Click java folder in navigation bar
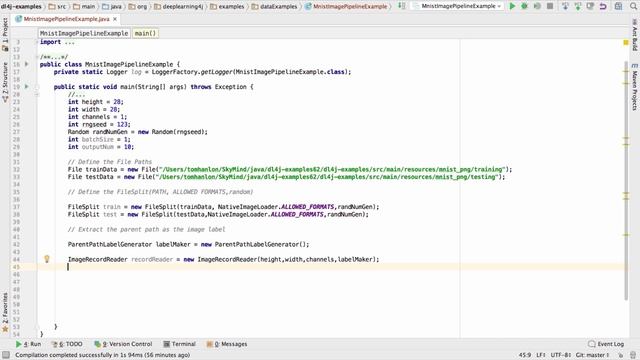The image size is (640, 360). (112, 6)
